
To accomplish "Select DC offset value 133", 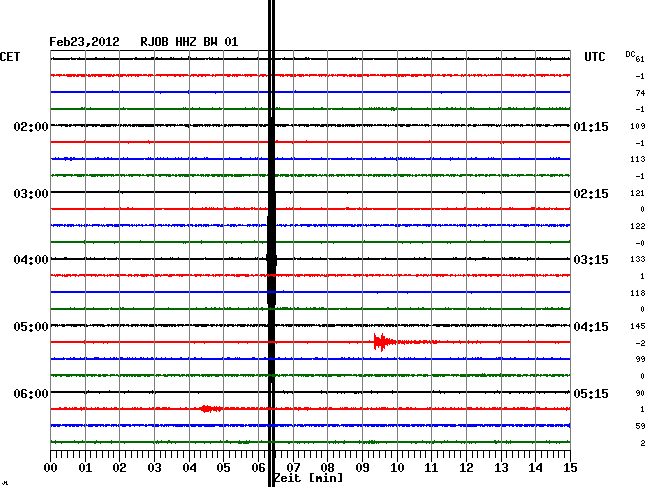I will point(638,259).
